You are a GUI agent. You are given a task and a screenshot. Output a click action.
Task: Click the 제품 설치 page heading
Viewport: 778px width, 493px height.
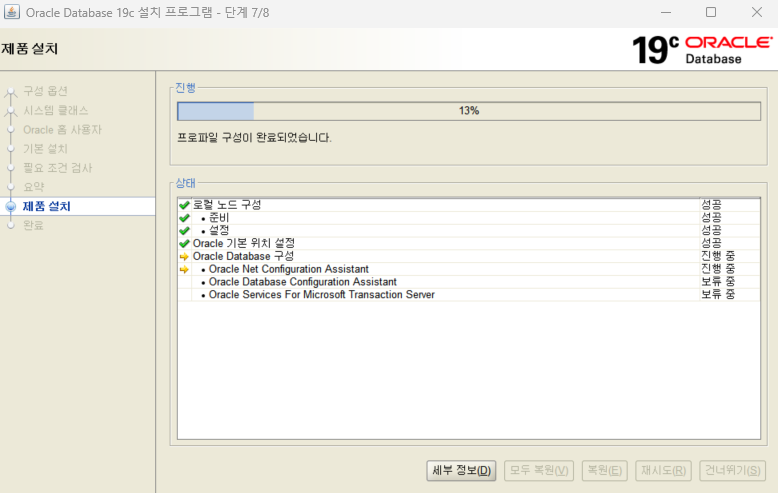(x=29, y=49)
